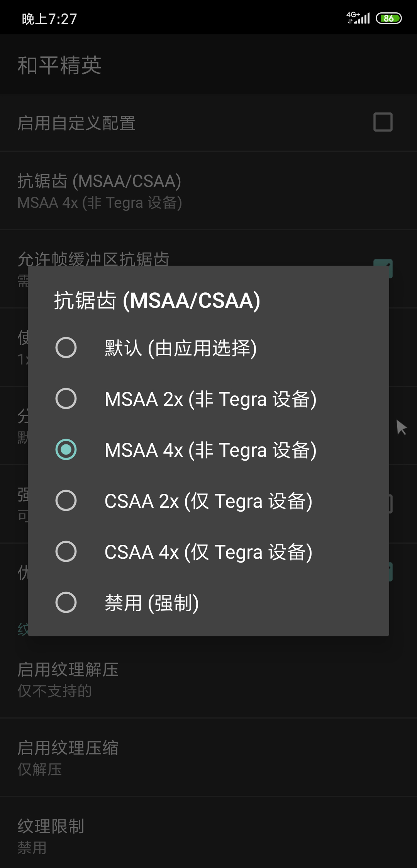
Task: Open the 启用纹理压缩 setting
Action: pyautogui.click(x=68, y=758)
